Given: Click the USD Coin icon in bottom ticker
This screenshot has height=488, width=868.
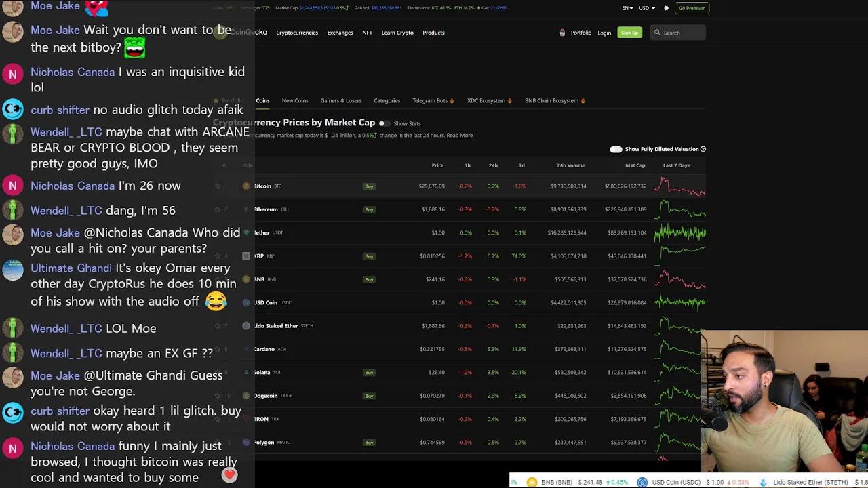Looking at the screenshot, I should (x=642, y=482).
